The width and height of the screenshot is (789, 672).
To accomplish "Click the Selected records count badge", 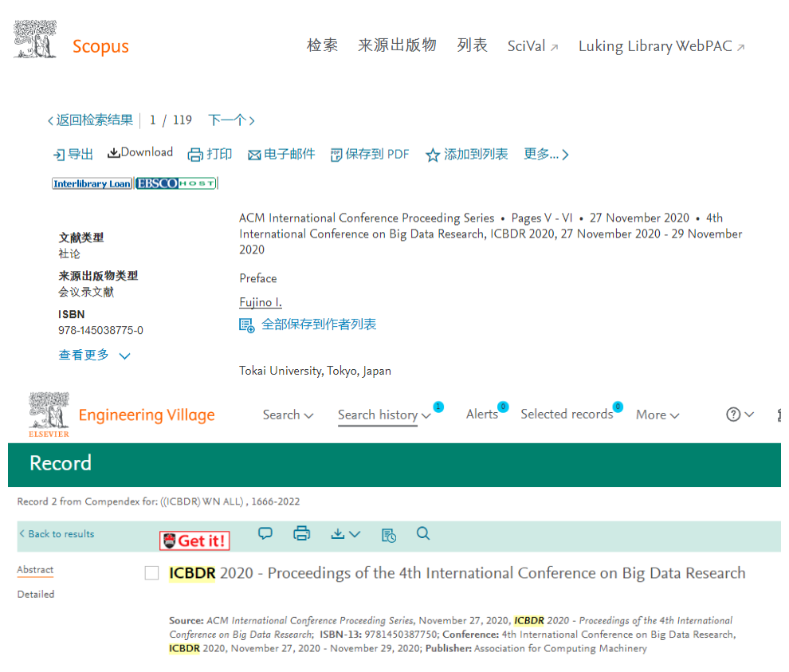I will 618,407.
